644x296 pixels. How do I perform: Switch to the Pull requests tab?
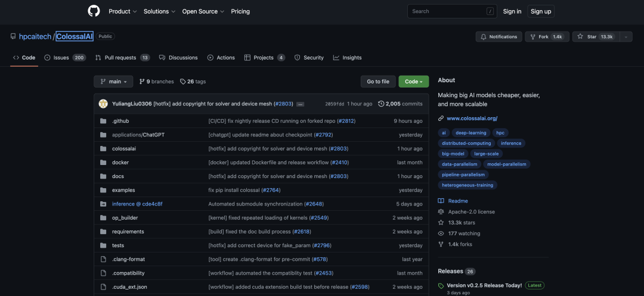pos(122,58)
